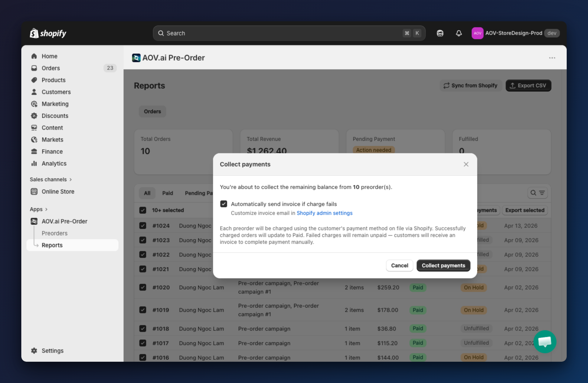This screenshot has width=588, height=383.
Task: Expand the Sales channels section
Action: coord(51,179)
